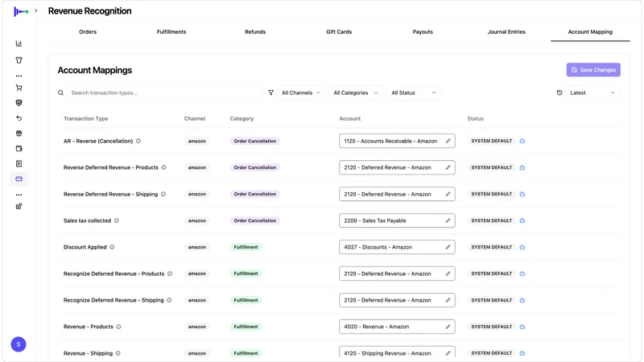644x362 pixels.
Task: Click SYSTEM DEFAULT badge in Revenue - Shipping row
Action: tap(492, 353)
